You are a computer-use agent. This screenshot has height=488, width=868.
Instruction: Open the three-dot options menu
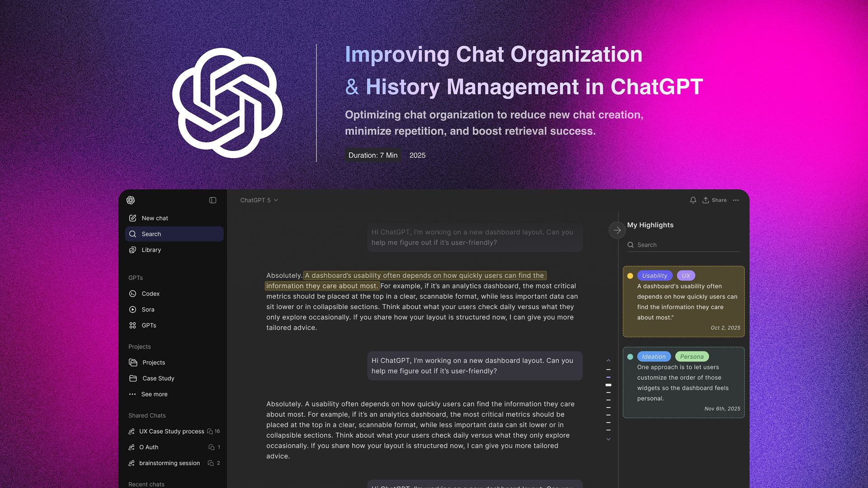click(736, 200)
